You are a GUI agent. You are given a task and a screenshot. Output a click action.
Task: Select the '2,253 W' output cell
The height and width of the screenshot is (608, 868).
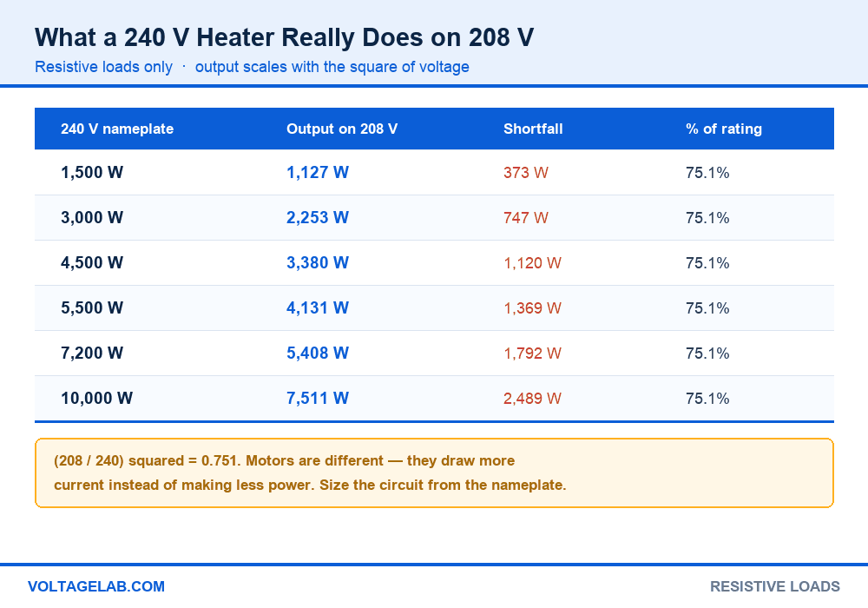coord(317,218)
